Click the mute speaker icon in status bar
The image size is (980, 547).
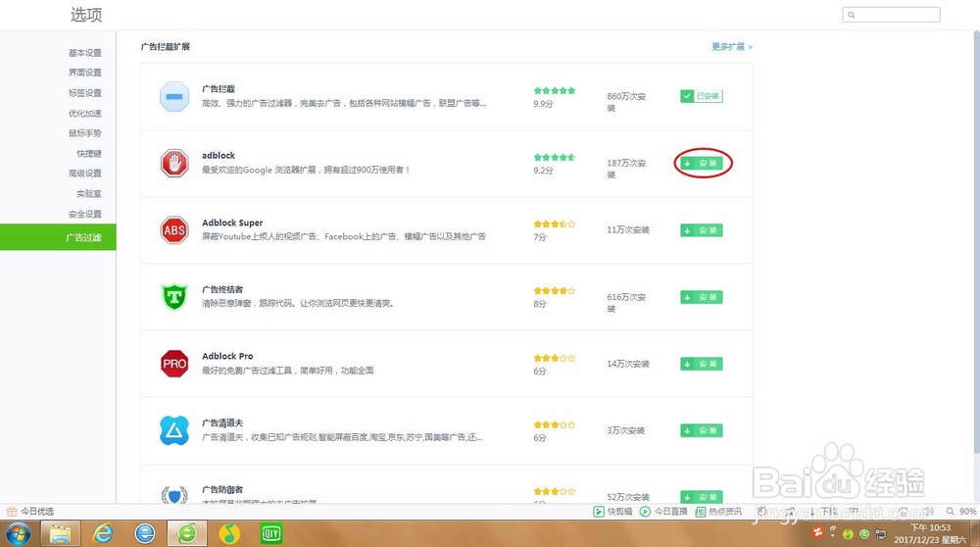929,512
